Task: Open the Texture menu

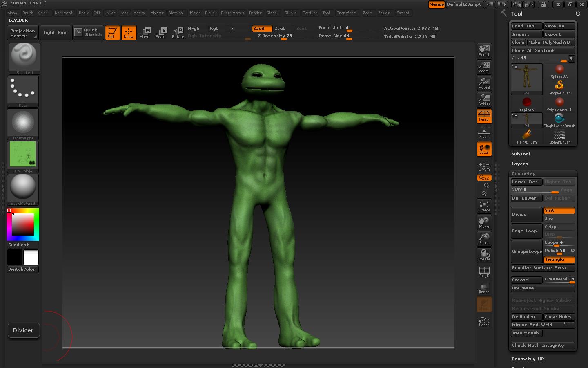Action: click(x=310, y=13)
